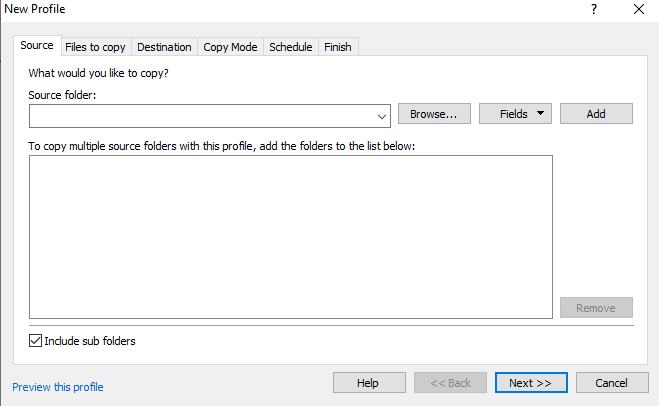
Task: Click the question mark help icon in title bar
Action: coord(594,9)
